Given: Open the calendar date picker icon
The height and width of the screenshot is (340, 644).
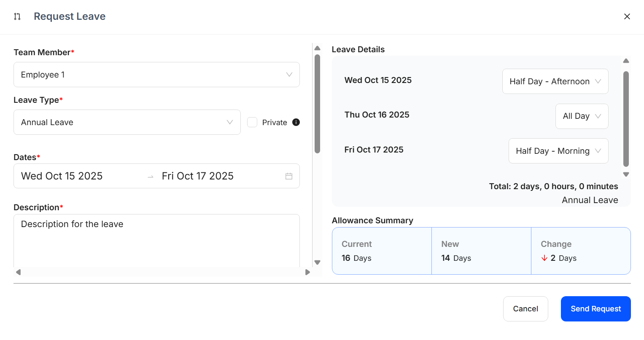Looking at the screenshot, I should point(289,176).
